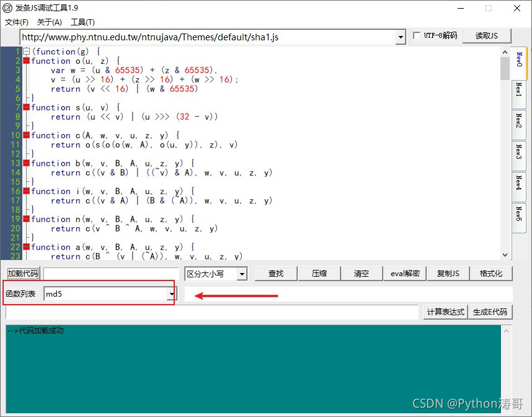Collapse function i fold marker at line 16

click(26, 191)
